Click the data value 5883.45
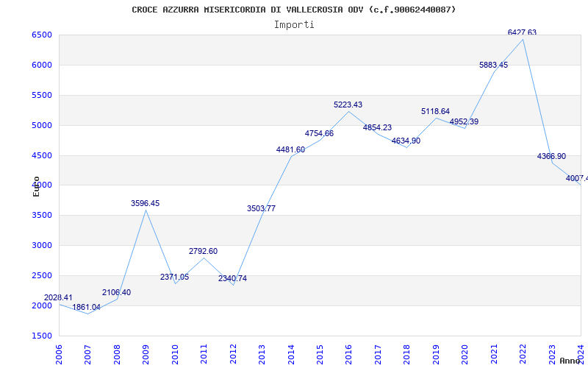The image size is (588, 368). 493,65
